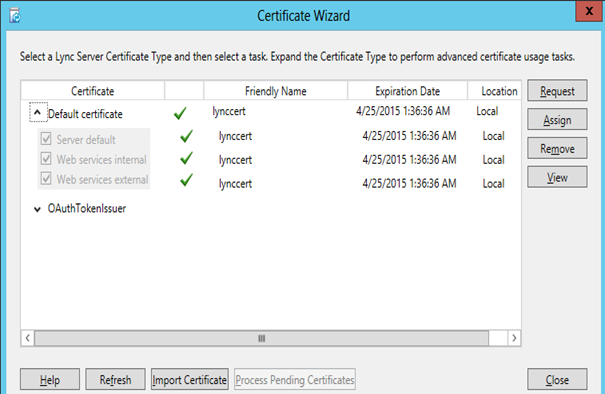Click the red X window close button

click(x=589, y=11)
